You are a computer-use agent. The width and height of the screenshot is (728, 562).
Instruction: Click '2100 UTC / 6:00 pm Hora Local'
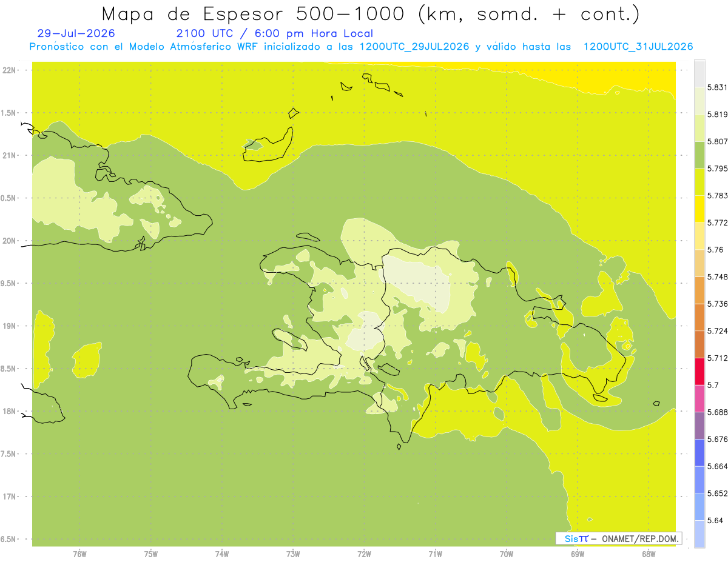274,33
